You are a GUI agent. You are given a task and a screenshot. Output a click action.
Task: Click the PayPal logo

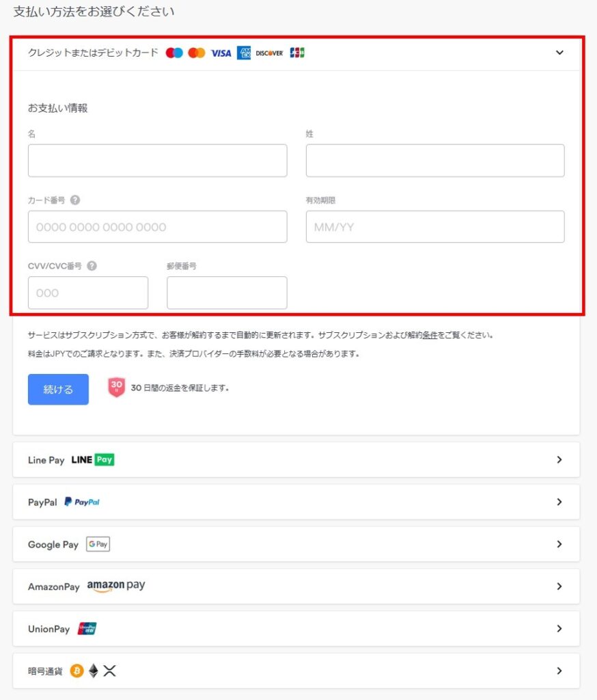(81, 501)
